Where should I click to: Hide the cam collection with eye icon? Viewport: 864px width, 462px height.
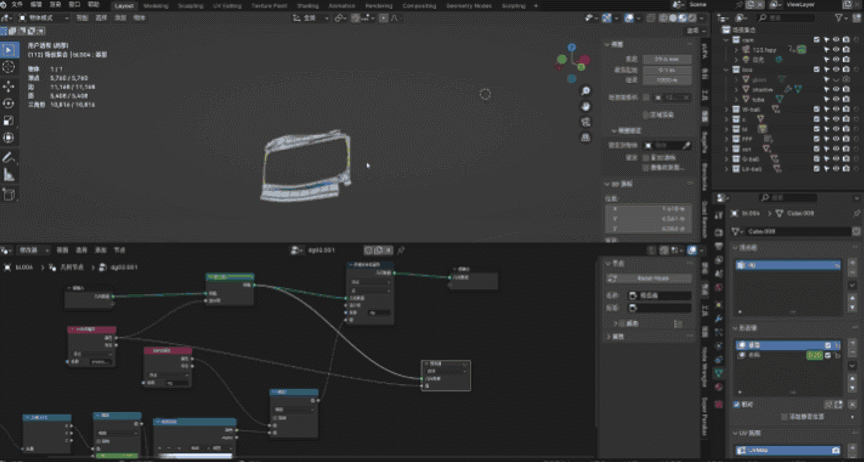click(x=836, y=40)
